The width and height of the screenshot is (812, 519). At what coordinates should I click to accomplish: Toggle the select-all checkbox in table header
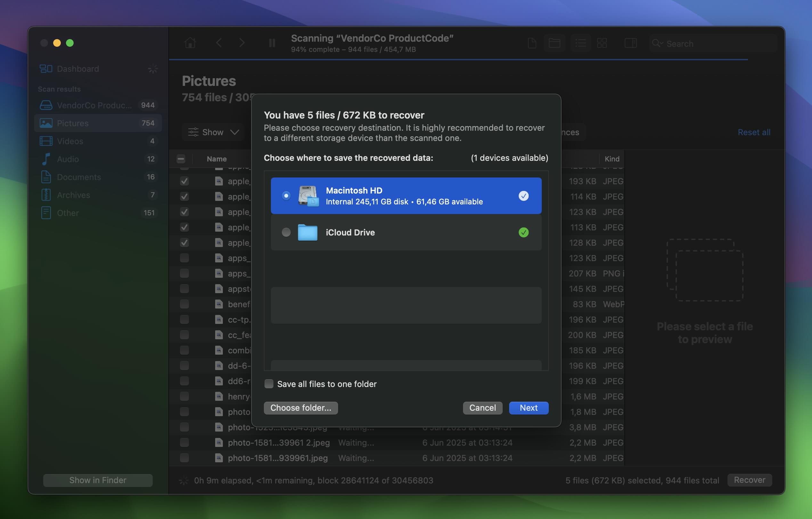(x=181, y=159)
